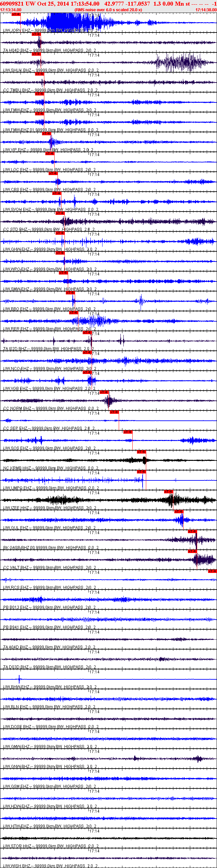Click red pick flag above the UW.JORV trace
This screenshot has height=868, width=217.
pyautogui.click(x=16, y=14)
